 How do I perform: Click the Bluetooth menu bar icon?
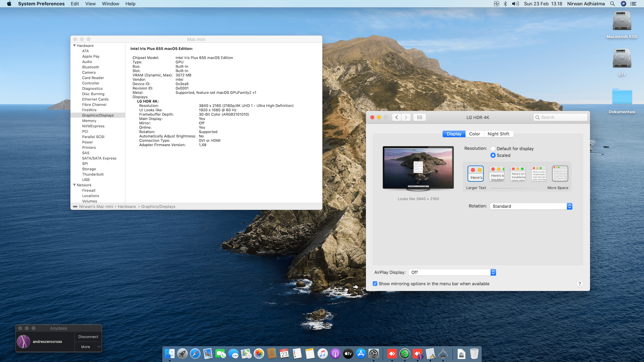(x=505, y=4)
